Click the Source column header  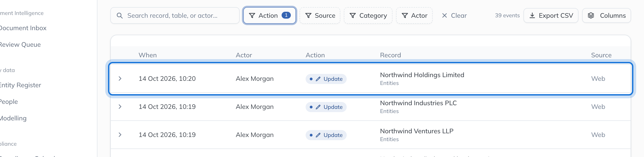pyautogui.click(x=601, y=55)
